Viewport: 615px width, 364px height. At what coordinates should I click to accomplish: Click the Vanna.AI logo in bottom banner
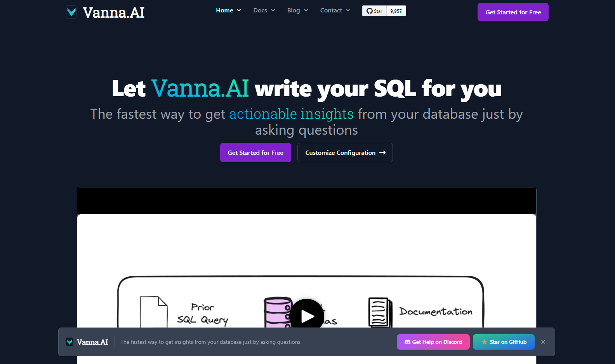87,342
